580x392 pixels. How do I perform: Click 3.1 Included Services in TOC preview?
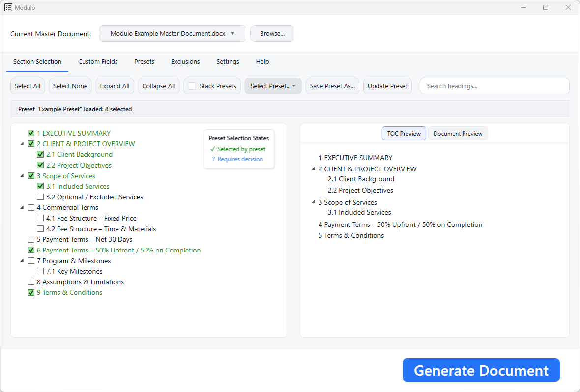[359, 212]
